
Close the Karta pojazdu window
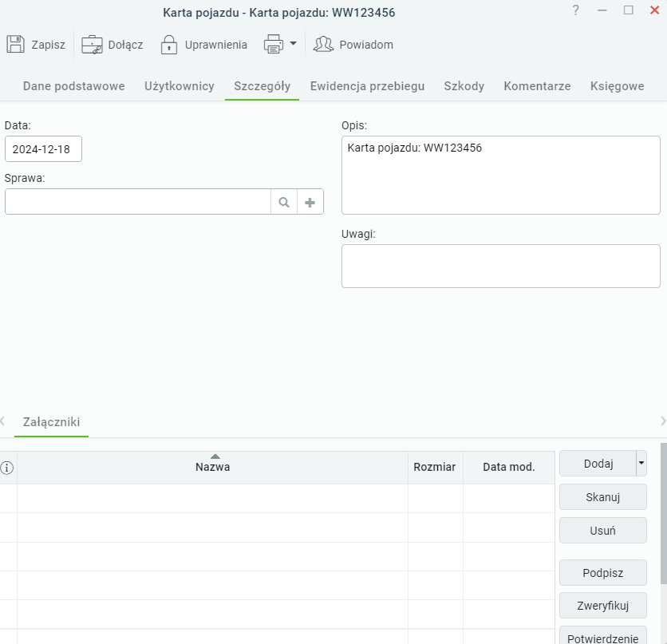[655, 10]
